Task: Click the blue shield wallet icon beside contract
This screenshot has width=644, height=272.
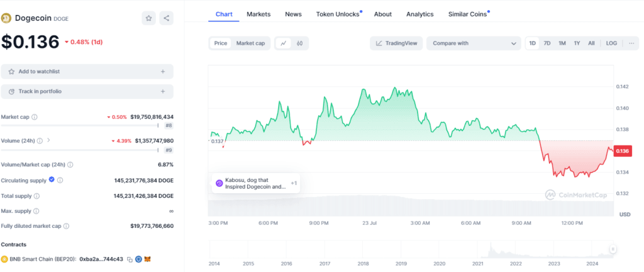Action: (x=139, y=259)
